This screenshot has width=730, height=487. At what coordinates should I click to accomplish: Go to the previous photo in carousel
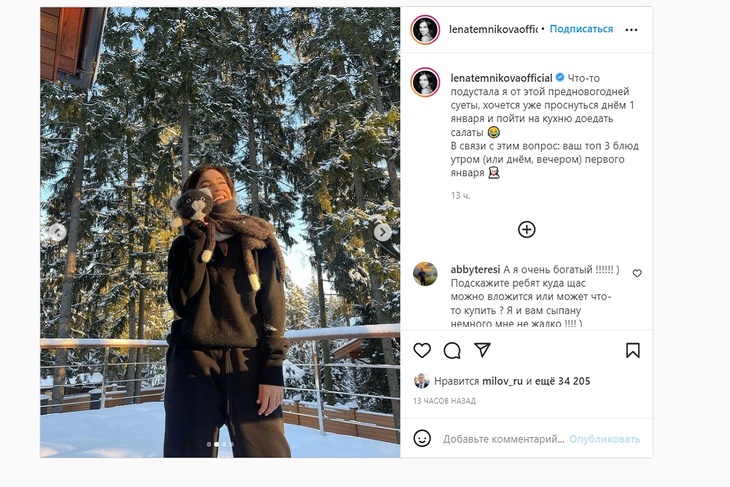(58, 232)
